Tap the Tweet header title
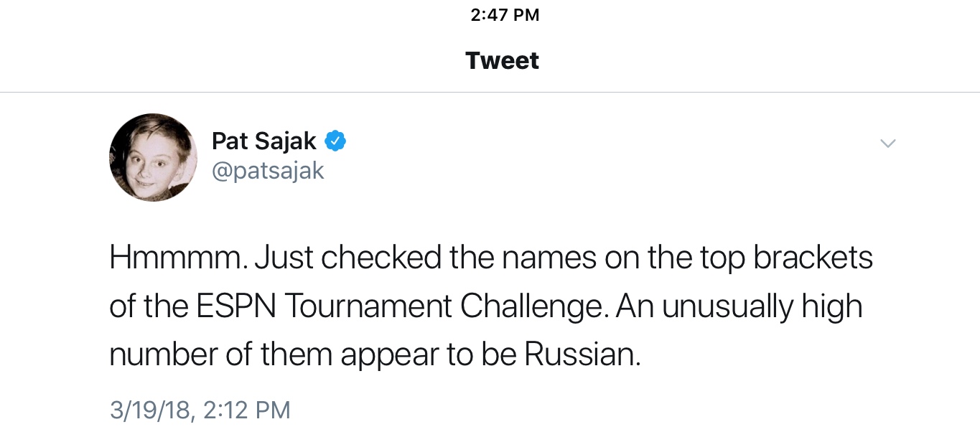 pyautogui.click(x=502, y=61)
